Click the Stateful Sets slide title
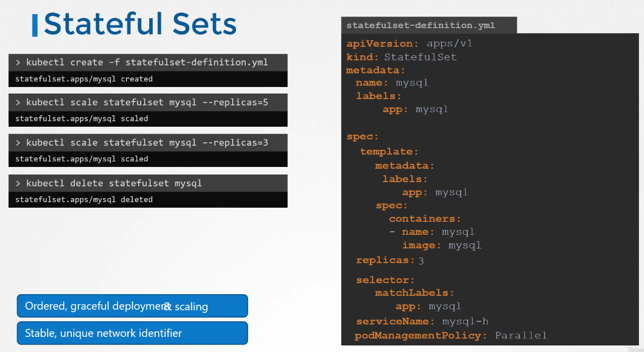Image resolution: width=644 pixels, height=352 pixels. click(140, 24)
